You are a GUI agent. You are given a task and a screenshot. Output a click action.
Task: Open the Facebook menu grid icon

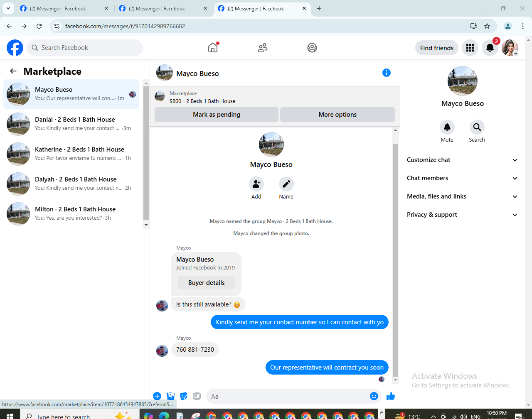click(470, 48)
